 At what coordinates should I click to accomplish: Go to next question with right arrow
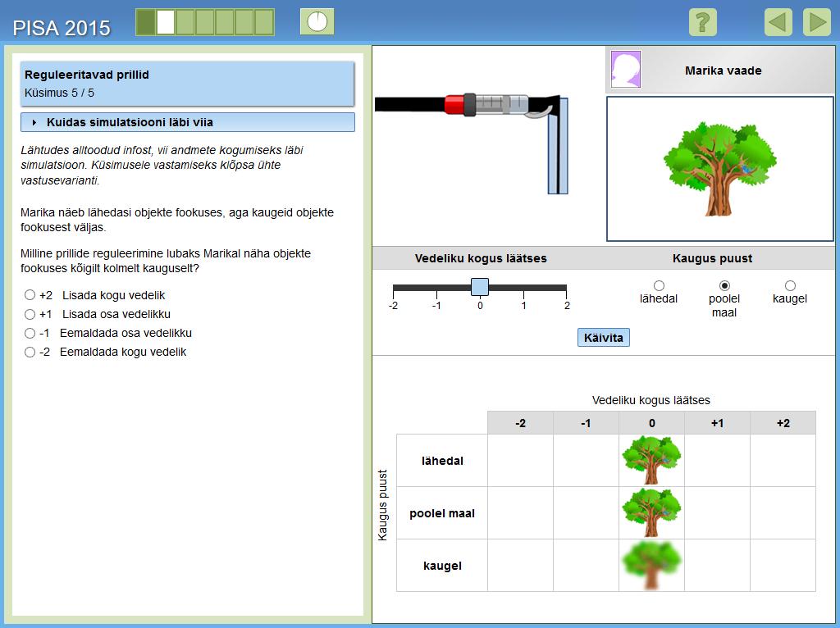[817, 22]
